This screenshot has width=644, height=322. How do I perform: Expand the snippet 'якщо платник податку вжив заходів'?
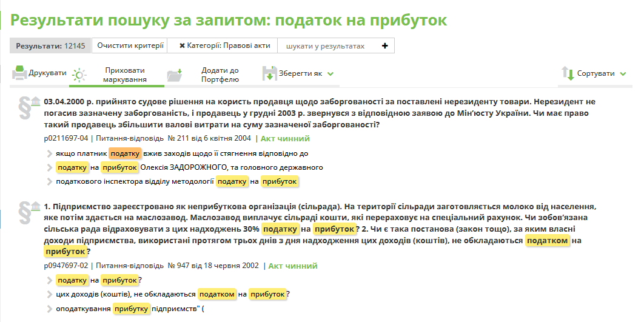pos(50,154)
